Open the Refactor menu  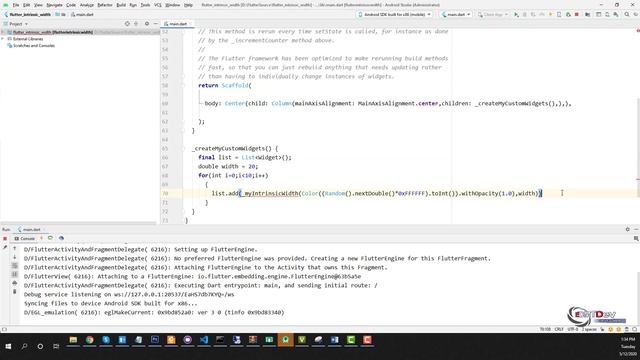pos(105,5)
